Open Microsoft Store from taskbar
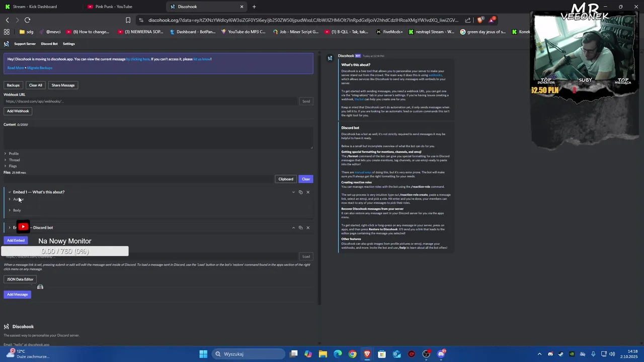Image resolution: width=644 pixels, height=362 pixels. [382, 354]
